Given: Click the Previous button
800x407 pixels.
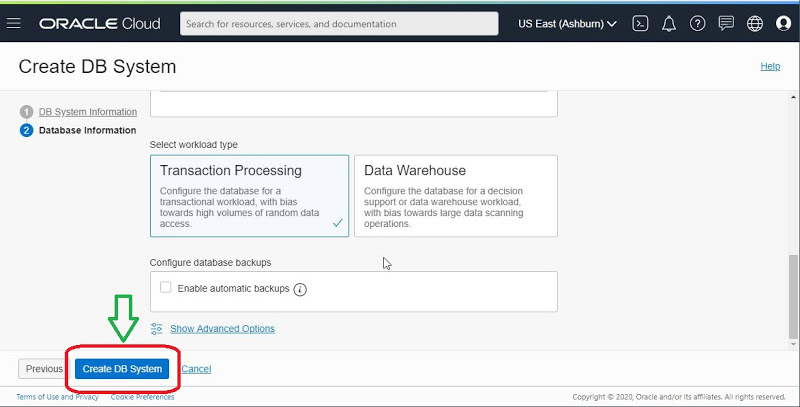Looking at the screenshot, I should [44, 369].
